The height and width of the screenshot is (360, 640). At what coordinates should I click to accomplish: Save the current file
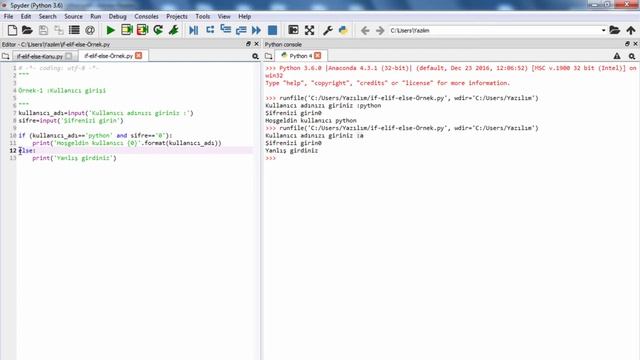coord(43,30)
